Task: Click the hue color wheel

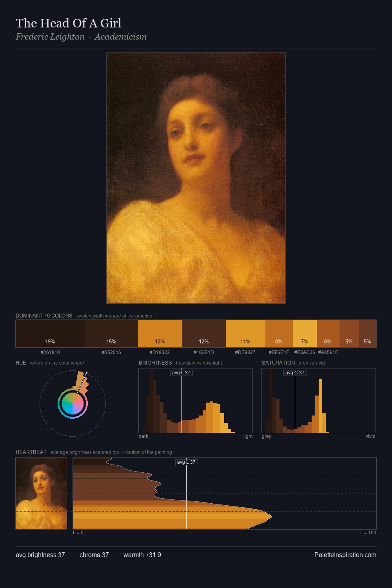Action: point(73,403)
